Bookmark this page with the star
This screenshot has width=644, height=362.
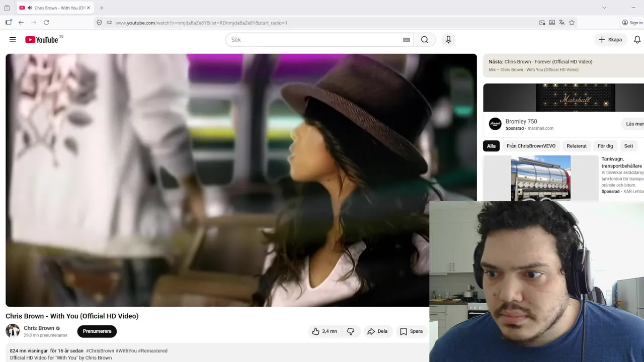(x=572, y=23)
